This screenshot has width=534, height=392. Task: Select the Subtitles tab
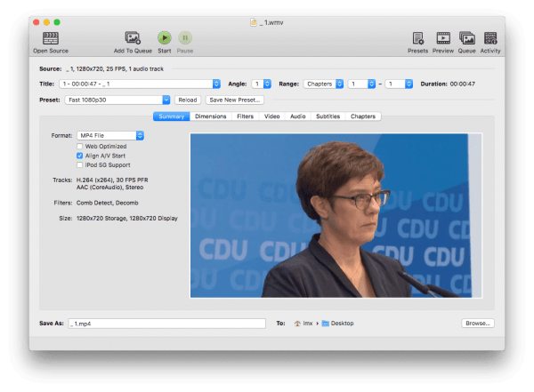click(328, 116)
